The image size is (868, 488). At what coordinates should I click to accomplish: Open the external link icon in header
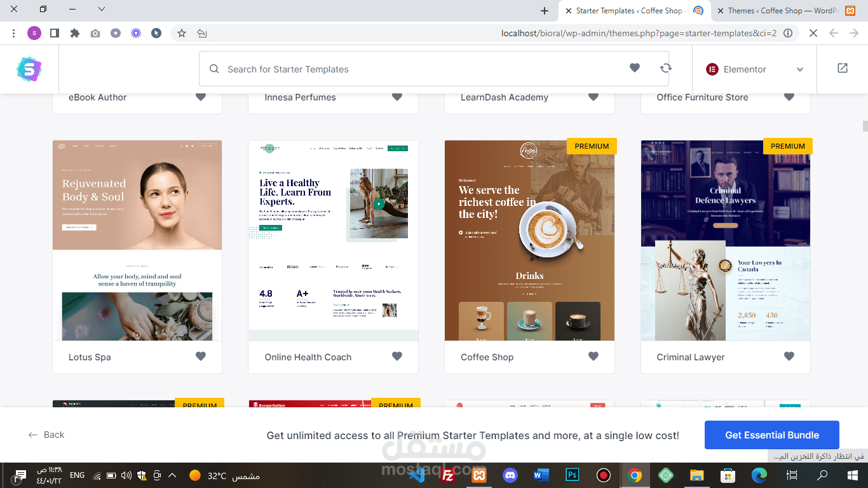tap(843, 68)
